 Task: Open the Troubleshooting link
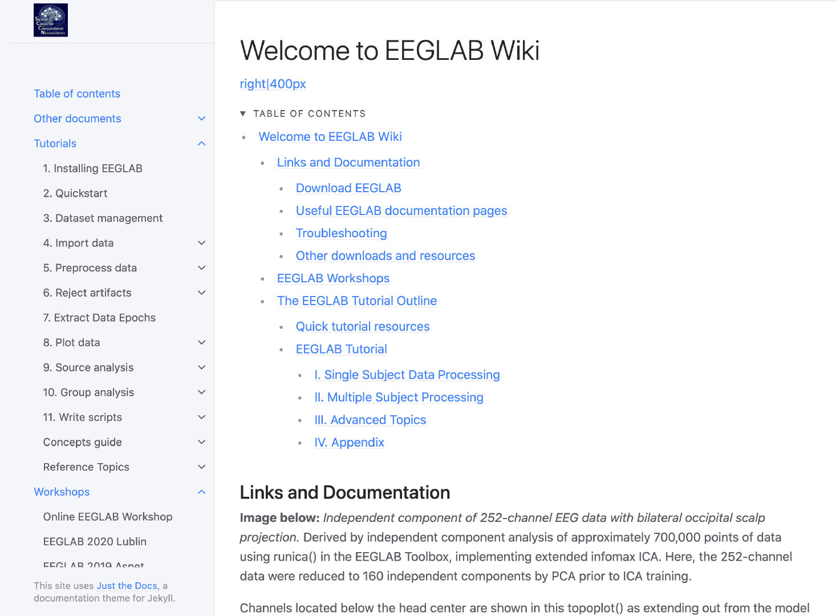tap(341, 233)
